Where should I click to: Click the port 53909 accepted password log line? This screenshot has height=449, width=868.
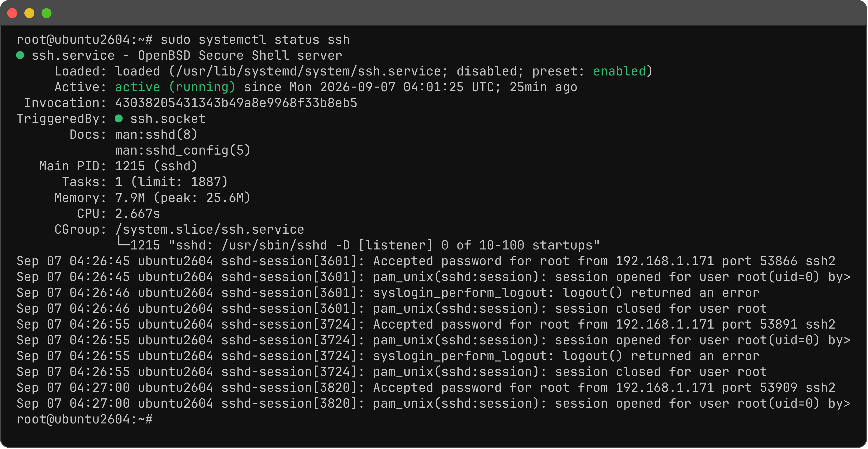pos(426,388)
